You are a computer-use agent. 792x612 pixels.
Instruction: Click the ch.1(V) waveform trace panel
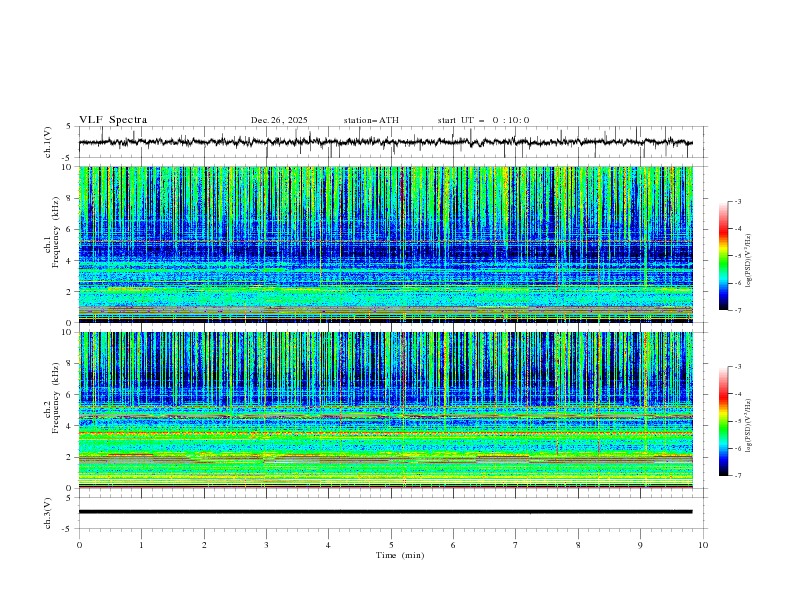coord(390,142)
